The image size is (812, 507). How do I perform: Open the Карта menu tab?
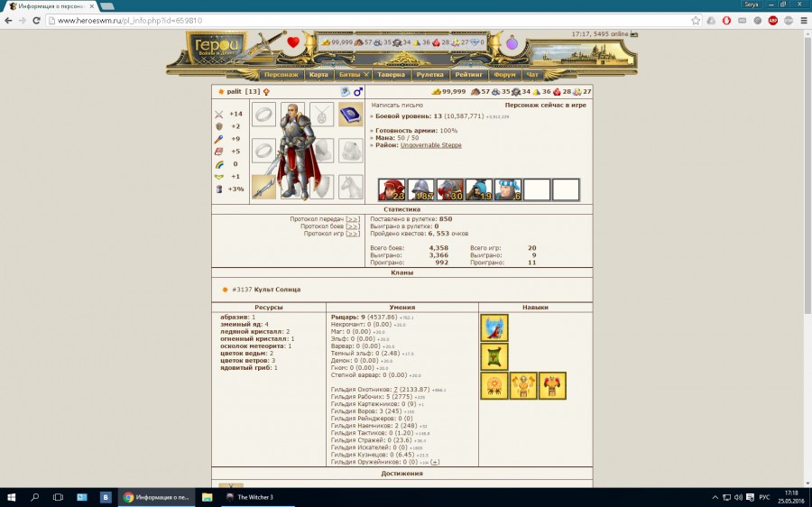[318, 75]
